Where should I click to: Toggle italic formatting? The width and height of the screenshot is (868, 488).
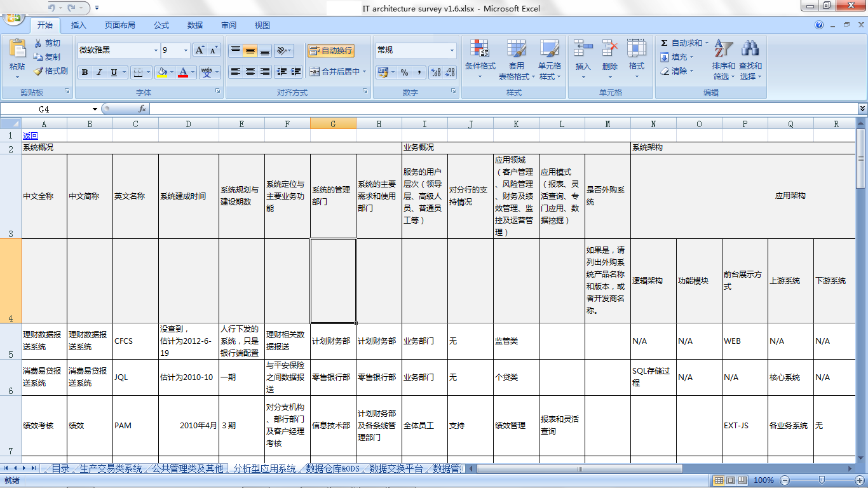pos(99,72)
